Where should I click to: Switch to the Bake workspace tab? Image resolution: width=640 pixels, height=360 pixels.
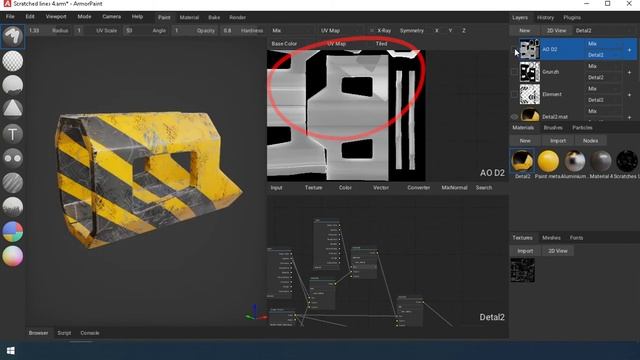pyautogui.click(x=214, y=18)
